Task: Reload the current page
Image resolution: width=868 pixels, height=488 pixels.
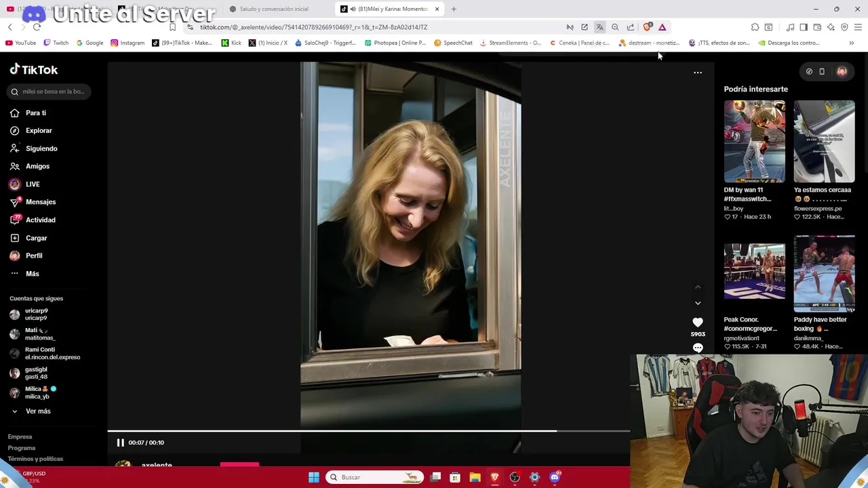Action: [37, 27]
